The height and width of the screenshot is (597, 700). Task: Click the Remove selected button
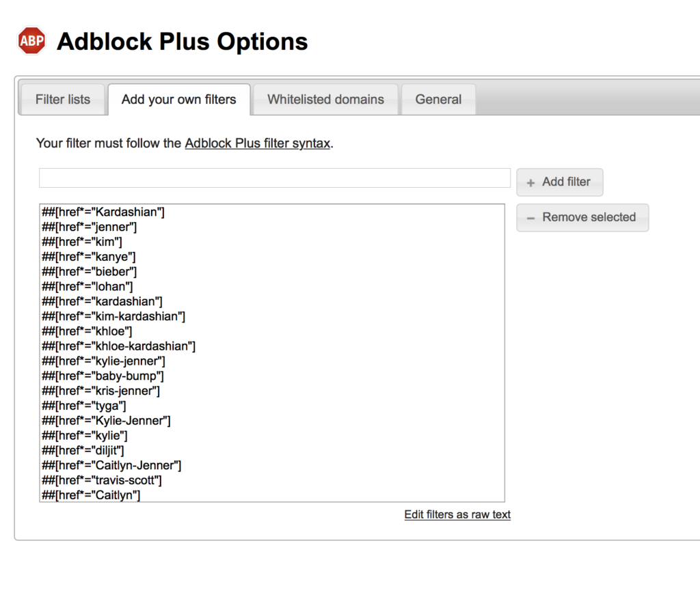point(582,217)
